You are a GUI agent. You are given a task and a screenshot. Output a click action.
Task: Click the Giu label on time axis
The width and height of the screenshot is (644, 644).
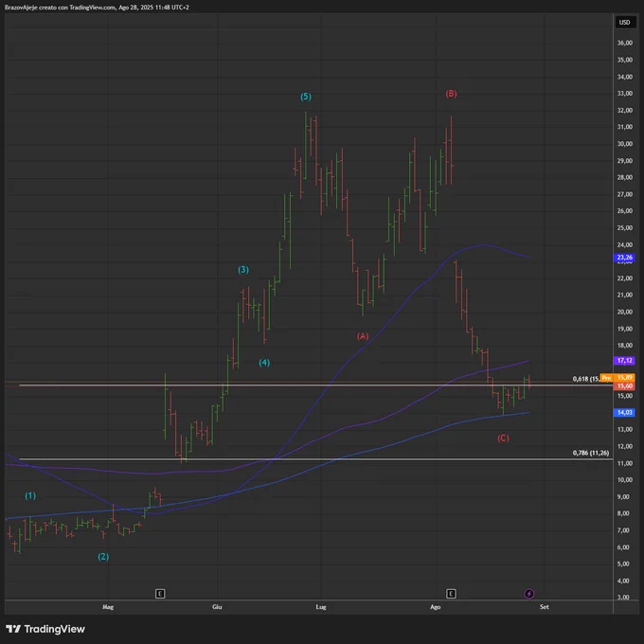217,607
